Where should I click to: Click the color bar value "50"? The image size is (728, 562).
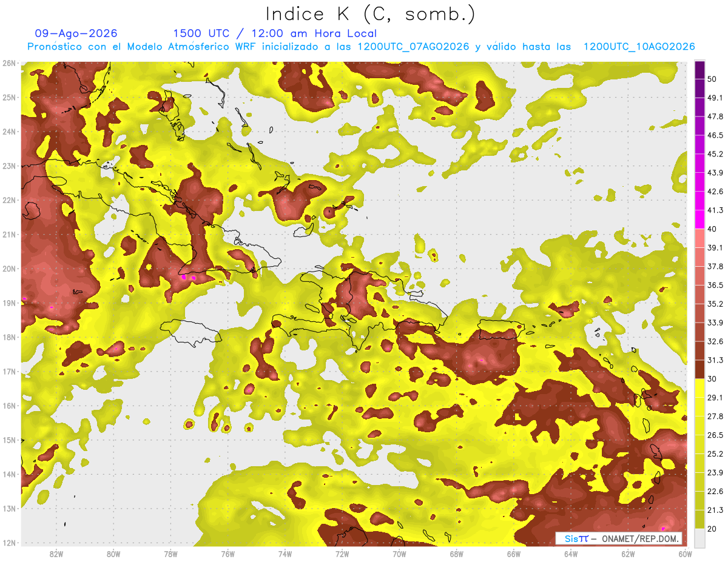point(712,79)
